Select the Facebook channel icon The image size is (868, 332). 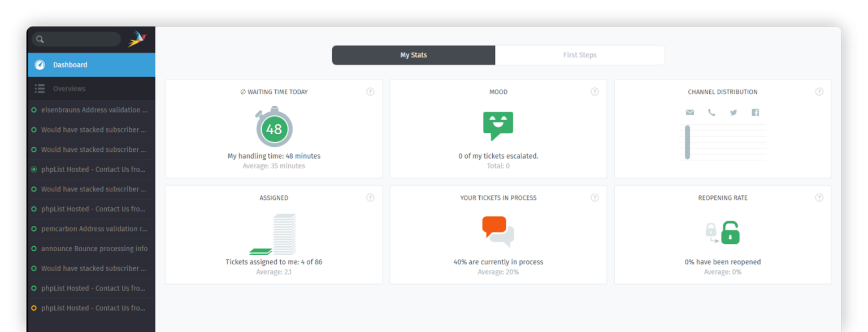[755, 112]
